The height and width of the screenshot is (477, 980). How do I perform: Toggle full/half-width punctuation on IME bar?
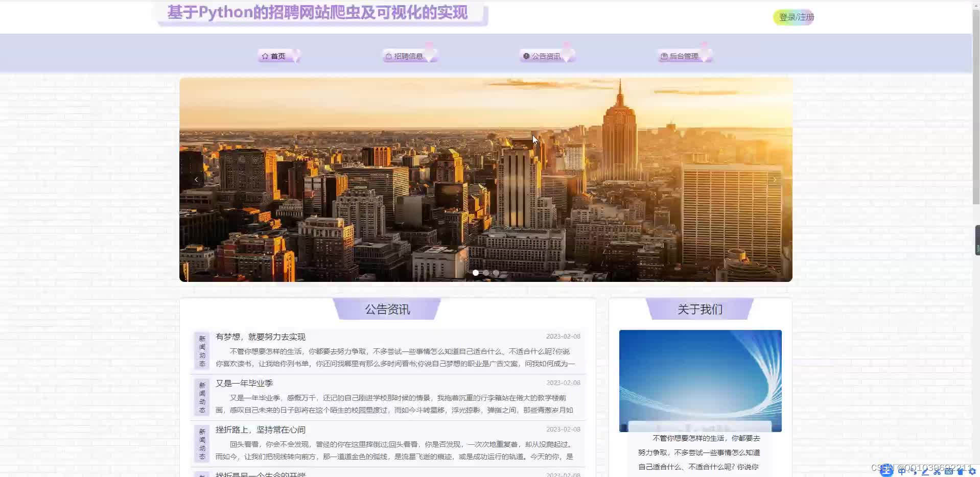915,471
